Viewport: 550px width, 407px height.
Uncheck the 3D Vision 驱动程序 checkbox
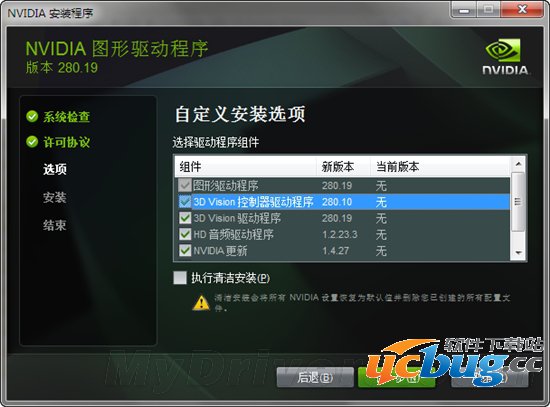[x=185, y=218]
